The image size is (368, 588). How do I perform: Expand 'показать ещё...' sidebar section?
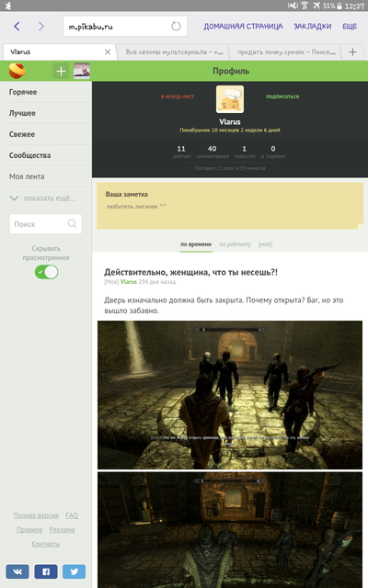[42, 198]
